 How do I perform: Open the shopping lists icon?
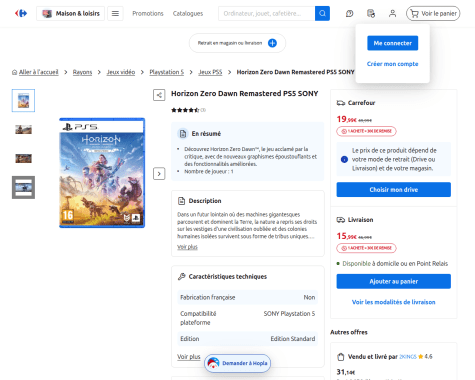click(371, 13)
